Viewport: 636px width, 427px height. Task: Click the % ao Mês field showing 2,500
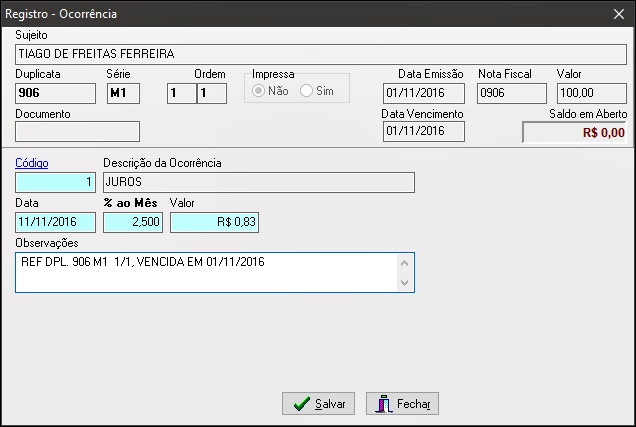(x=133, y=222)
